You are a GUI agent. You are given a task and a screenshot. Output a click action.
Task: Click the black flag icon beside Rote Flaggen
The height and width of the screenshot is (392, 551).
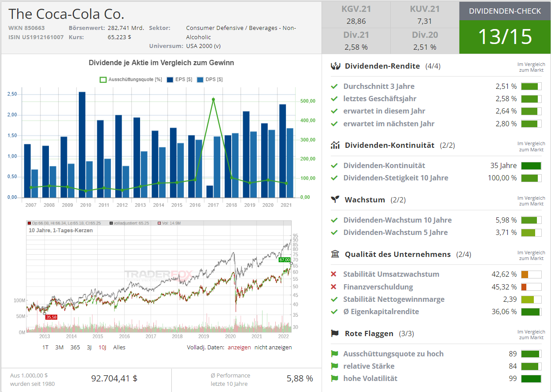click(x=335, y=333)
